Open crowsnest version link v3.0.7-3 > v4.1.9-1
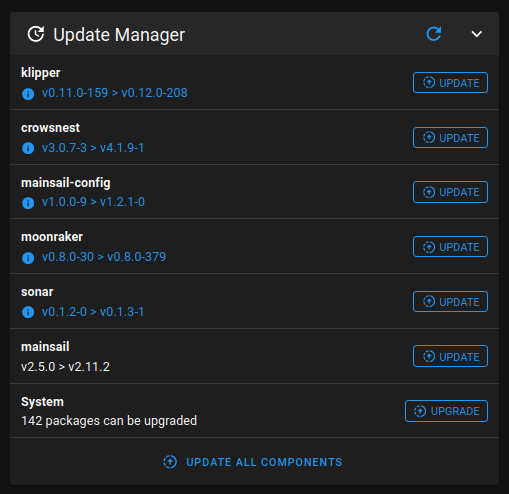The height and width of the screenshot is (494, 509). click(93, 148)
